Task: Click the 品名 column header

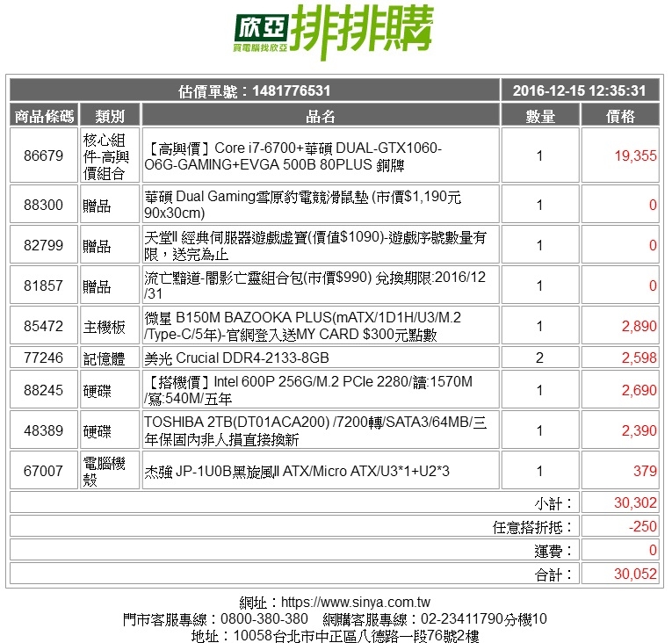Action: pyautogui.click(x=321, y=115)
